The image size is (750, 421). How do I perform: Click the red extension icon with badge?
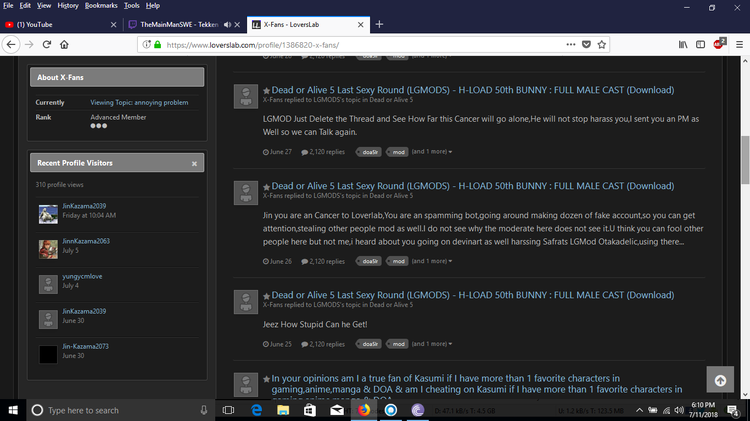[719, 44]
